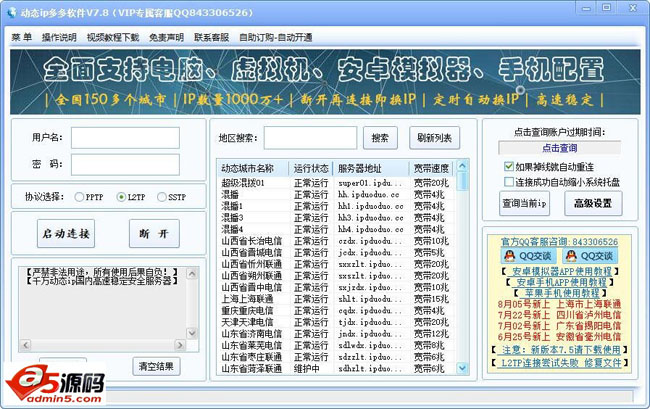650x409 pixels.
Task: Select the 超级混拨01 server row
Action: [x=337, y=183]
